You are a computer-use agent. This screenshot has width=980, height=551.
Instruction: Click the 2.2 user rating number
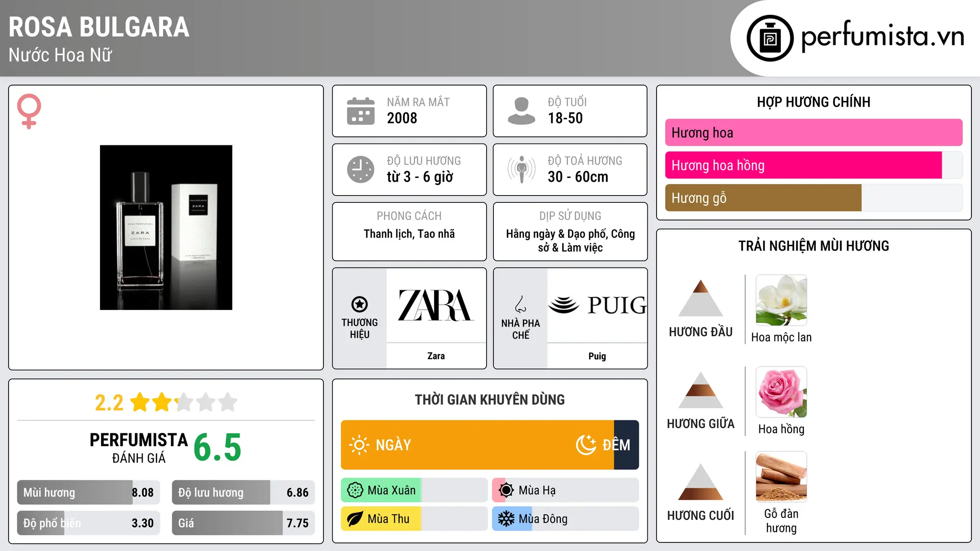click(x=109, y=403)
